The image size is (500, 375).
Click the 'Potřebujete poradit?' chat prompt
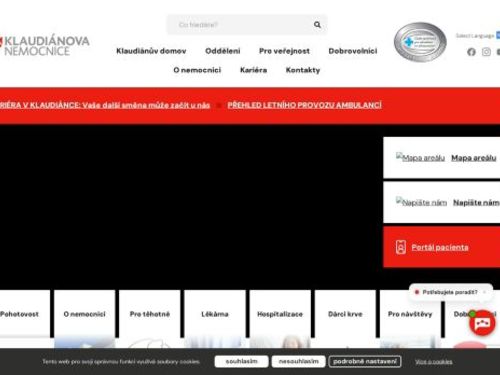click(x=450, y=292)
